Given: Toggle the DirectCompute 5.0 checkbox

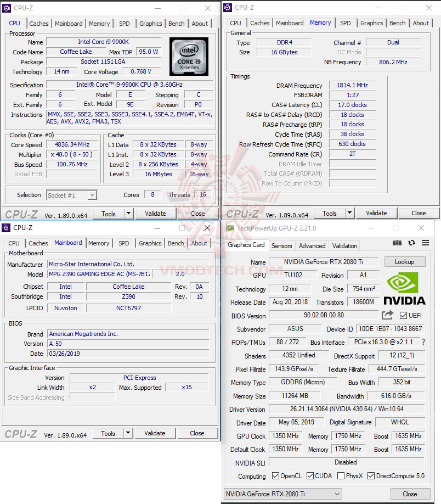Looking at the screenshot, I should click(371, 475).
